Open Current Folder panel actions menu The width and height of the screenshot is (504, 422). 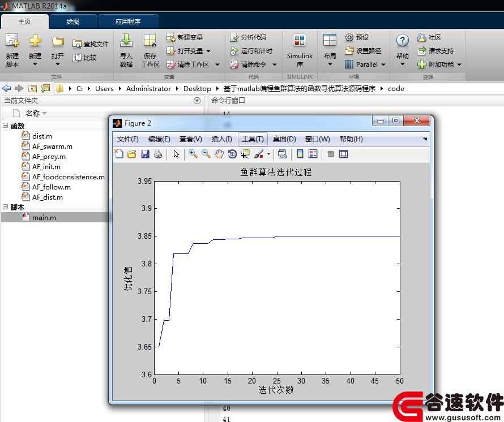click(197, 101)
